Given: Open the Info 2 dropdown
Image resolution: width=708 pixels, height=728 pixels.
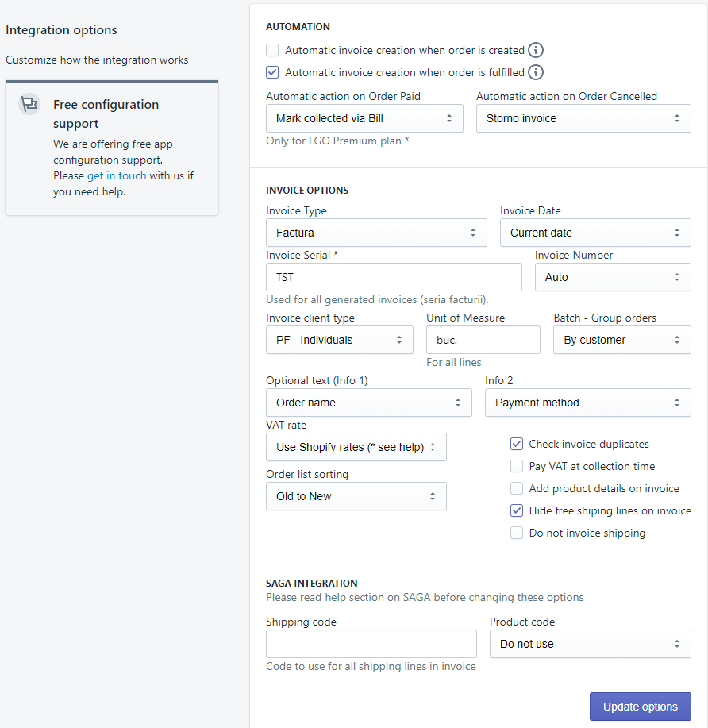Looking at the screenshot, I should tap(588, 403).
